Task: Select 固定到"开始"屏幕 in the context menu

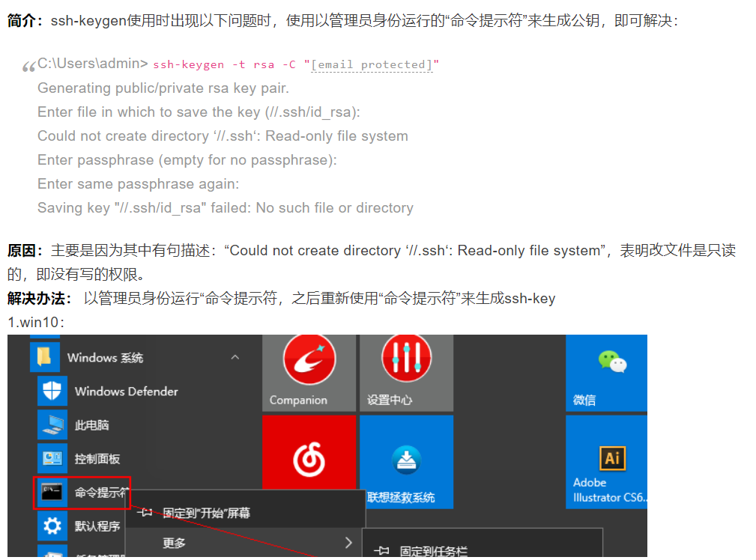Action: click(246, 513)
